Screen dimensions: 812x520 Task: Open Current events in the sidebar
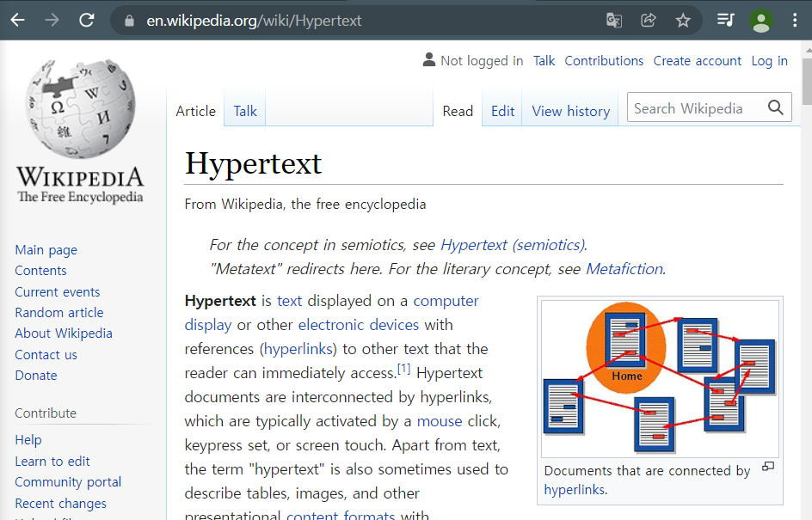coord(58,292)
